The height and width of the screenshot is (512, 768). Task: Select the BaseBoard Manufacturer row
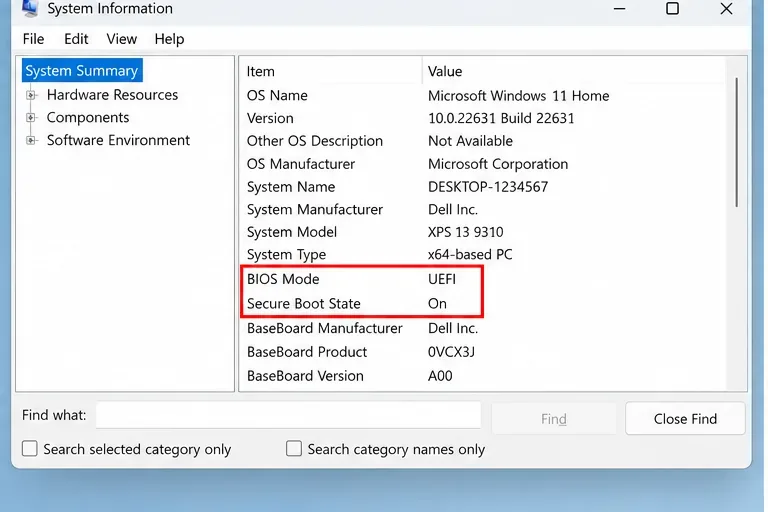point(482,328)
